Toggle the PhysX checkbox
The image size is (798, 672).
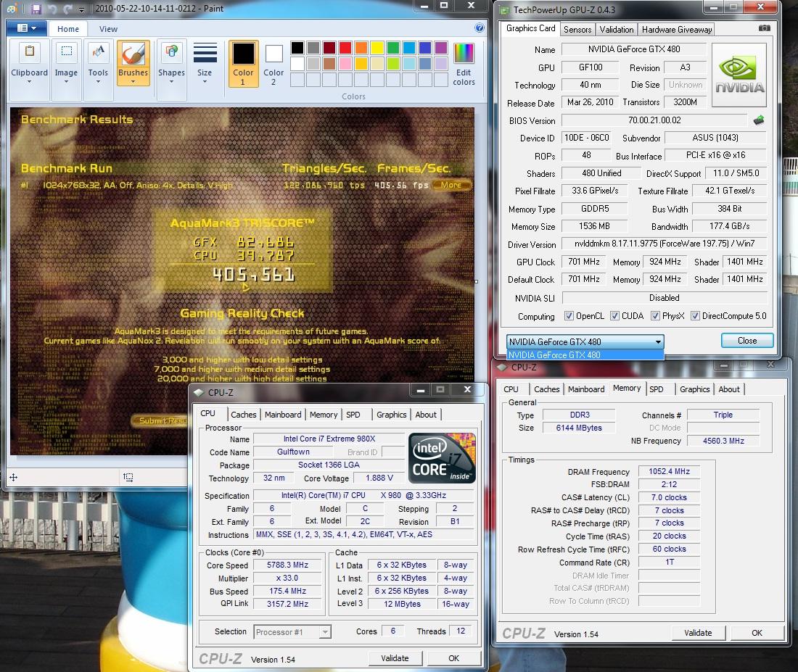coord(656,316)
